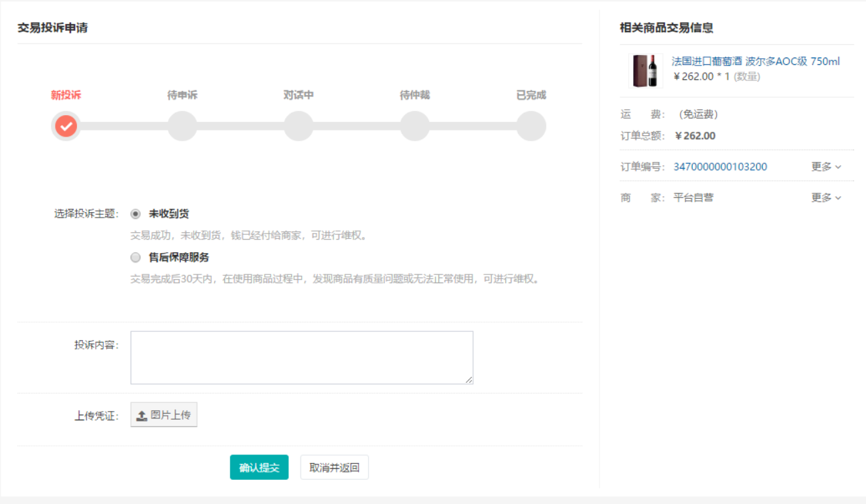Grab the textarea resize handle corner
866x504 pixels.
click(469, 380)
